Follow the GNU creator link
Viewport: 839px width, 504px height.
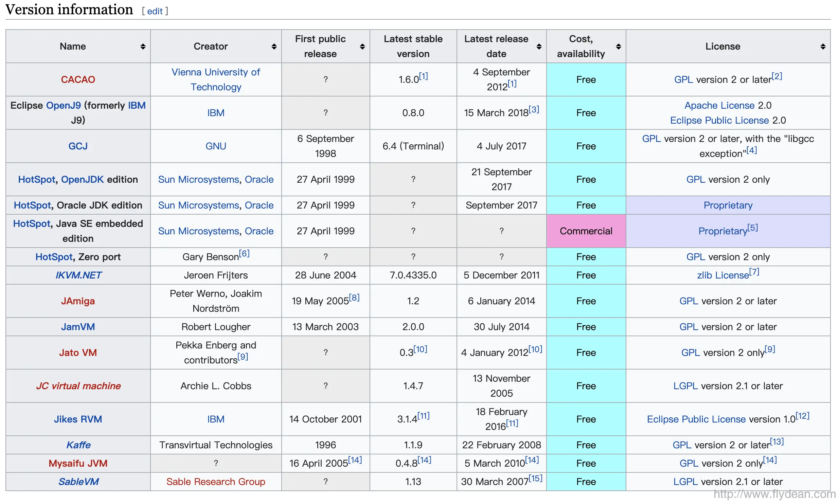[216, 146]
